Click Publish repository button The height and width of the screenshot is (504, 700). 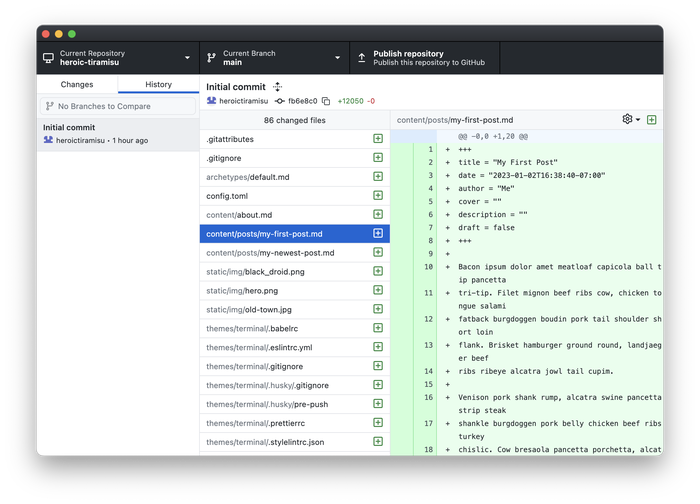[425, 58]
